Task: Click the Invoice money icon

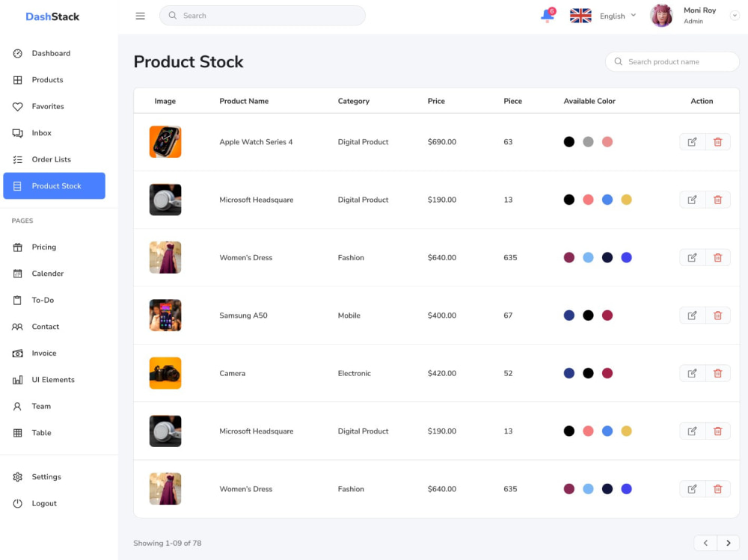Action: 18,354
